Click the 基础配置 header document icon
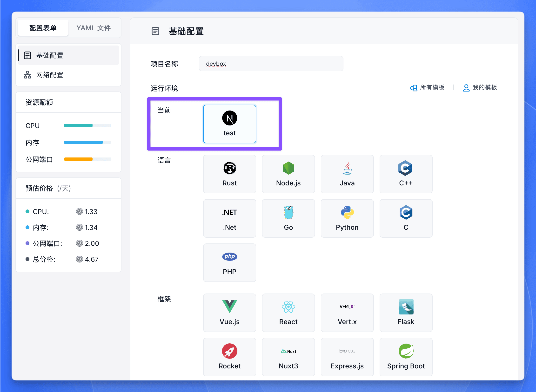Viewport: 536px width, 392px height. tap(155, 31)
